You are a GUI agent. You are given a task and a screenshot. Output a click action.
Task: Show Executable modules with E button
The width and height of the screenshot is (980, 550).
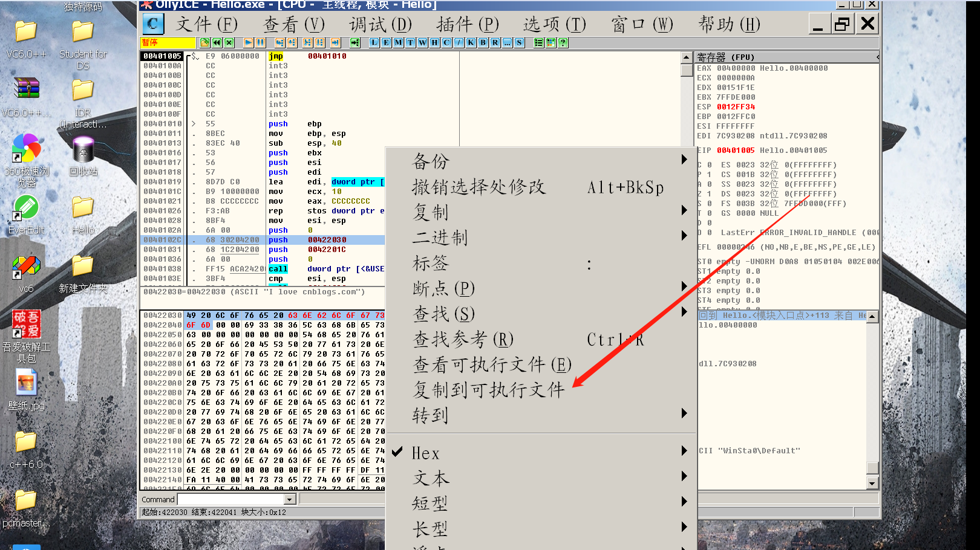(387, 42)
